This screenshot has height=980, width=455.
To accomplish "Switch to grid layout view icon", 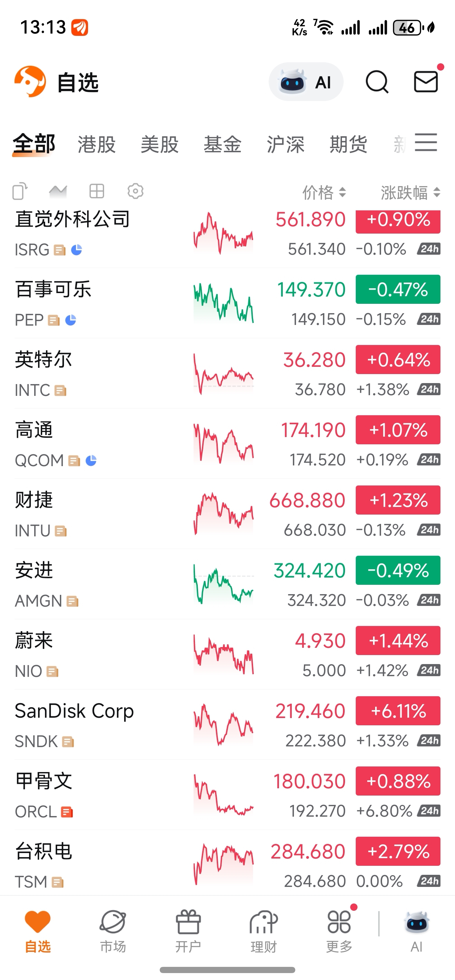I will (x=96, y=191).
